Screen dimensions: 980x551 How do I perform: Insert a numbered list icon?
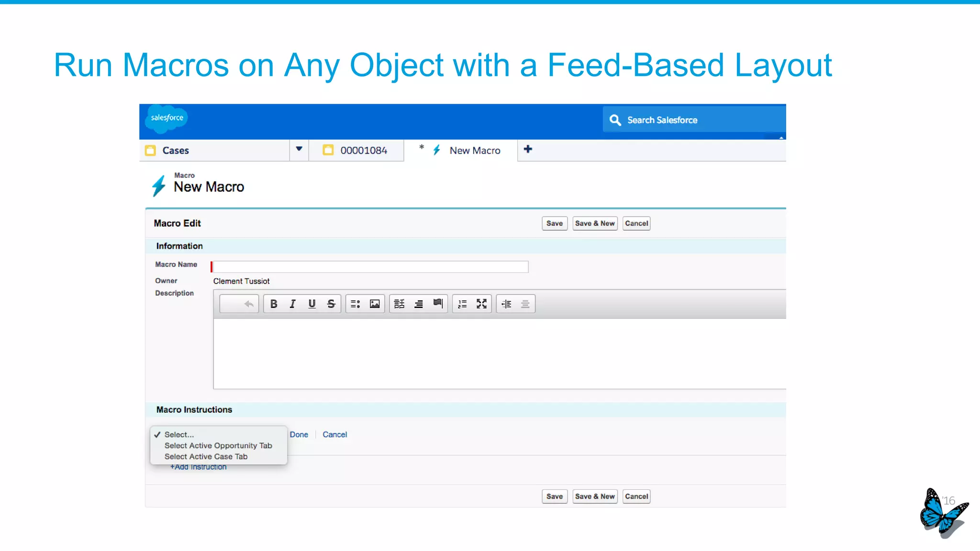(x=462, y=304)
